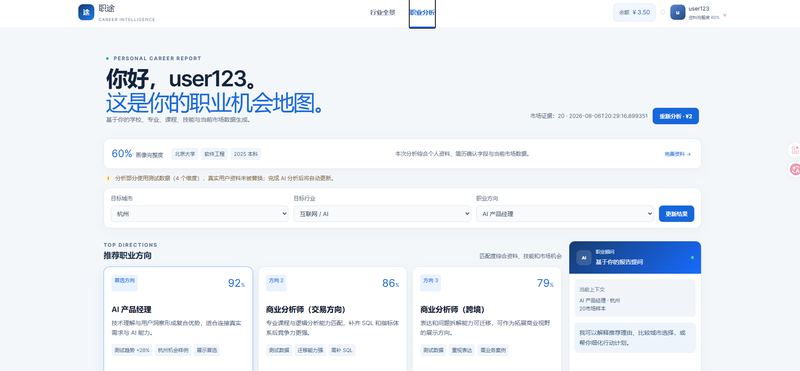Select the 商业分析师（交易方向） card
The width and height of the screenshot is (800, 371).
pos(333,318)
